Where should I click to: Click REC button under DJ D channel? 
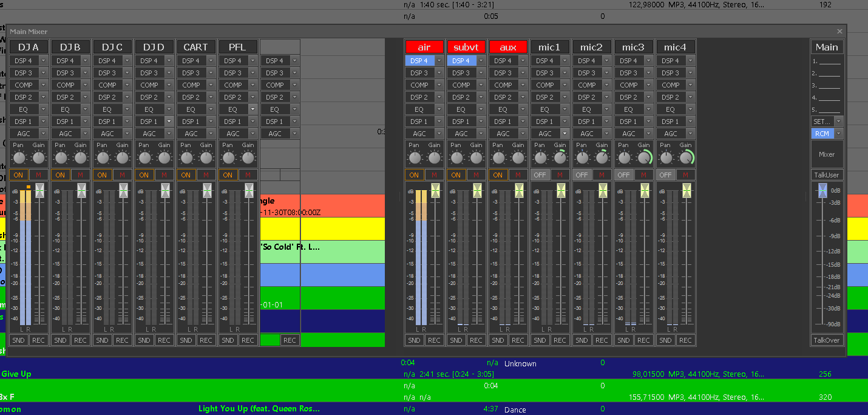pyautogui.click(x=164, y=340)
